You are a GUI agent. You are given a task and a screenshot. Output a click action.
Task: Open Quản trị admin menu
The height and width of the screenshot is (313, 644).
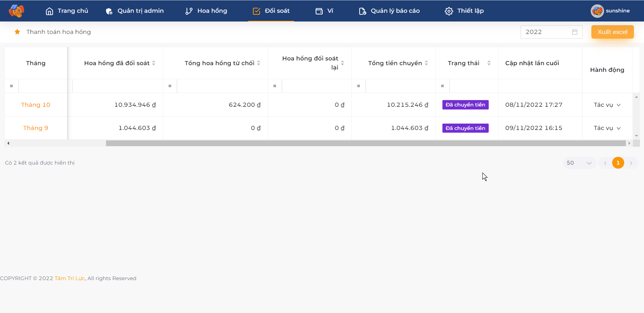(x=135, y=11)
